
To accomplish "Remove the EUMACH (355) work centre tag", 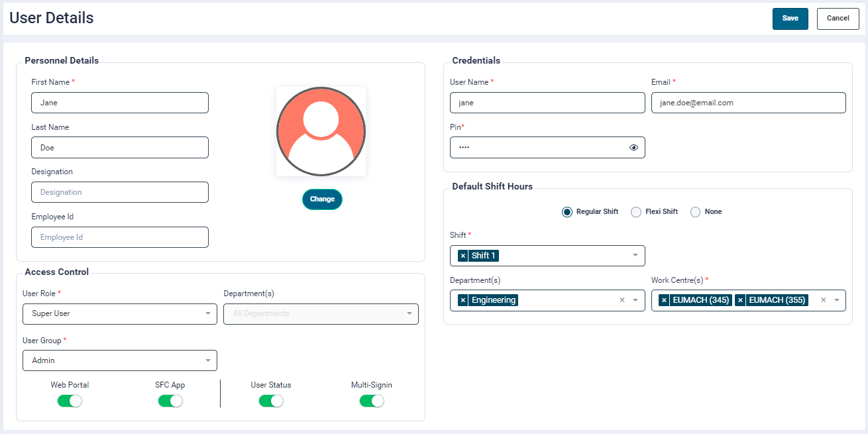I will [x=740, y=300].
